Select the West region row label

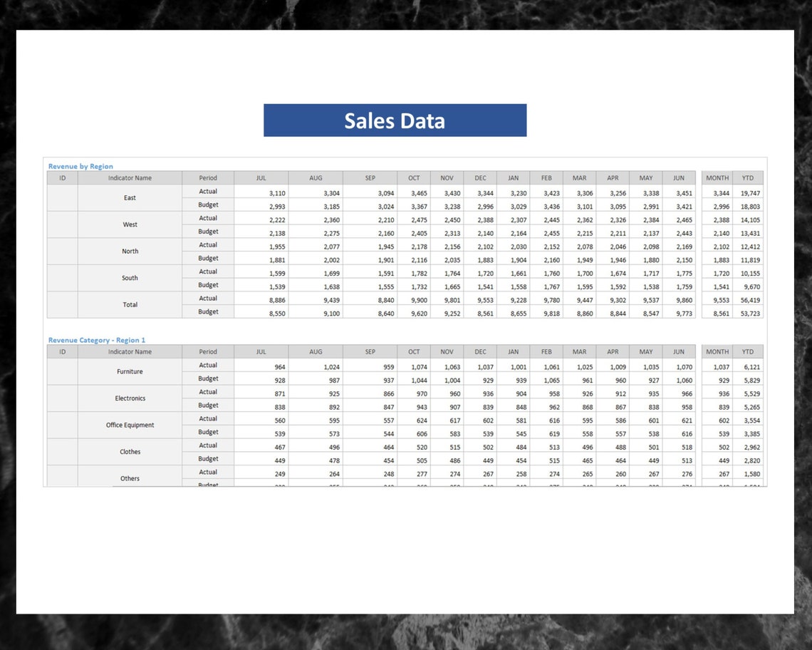tap(130, 225)
